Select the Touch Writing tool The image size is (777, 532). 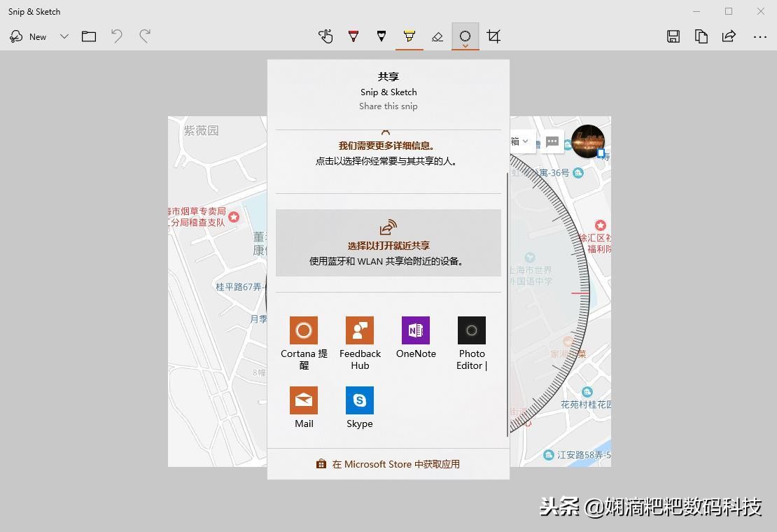pos(325,36)
